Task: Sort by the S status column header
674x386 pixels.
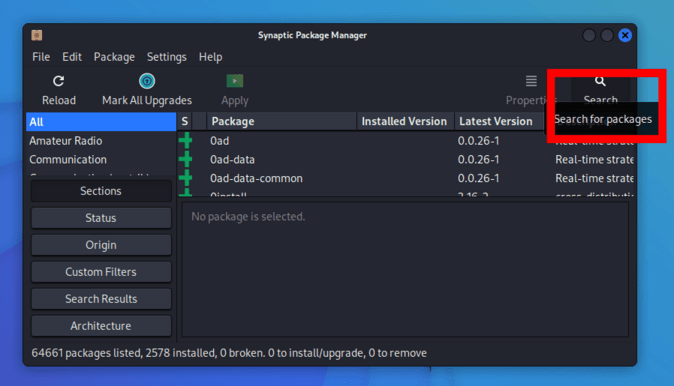Action: point(185,121)
